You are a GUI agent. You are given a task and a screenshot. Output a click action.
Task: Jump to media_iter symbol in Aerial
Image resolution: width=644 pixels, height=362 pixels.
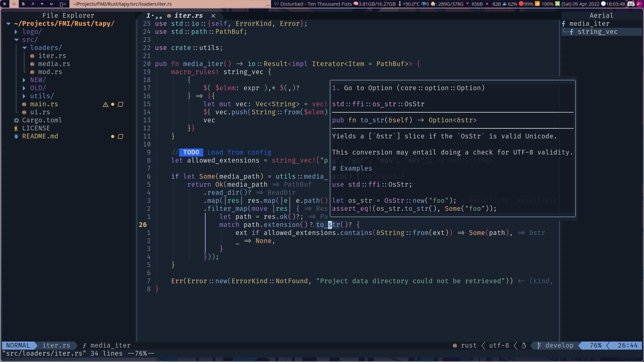[589, 24]
